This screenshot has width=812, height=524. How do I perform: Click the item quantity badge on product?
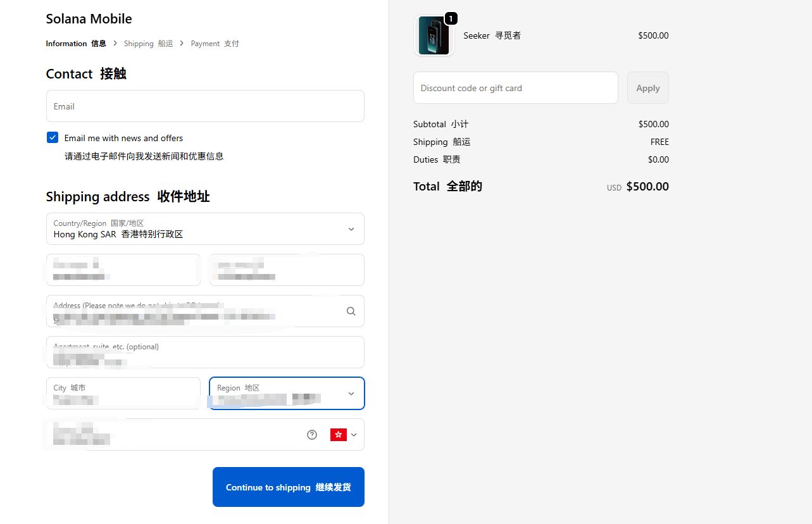[451, 19]
